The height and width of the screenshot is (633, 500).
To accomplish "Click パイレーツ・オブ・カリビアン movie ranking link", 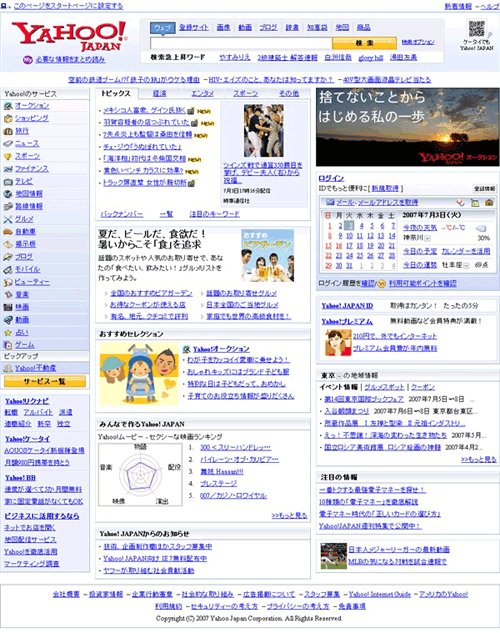I will (239, 460).
